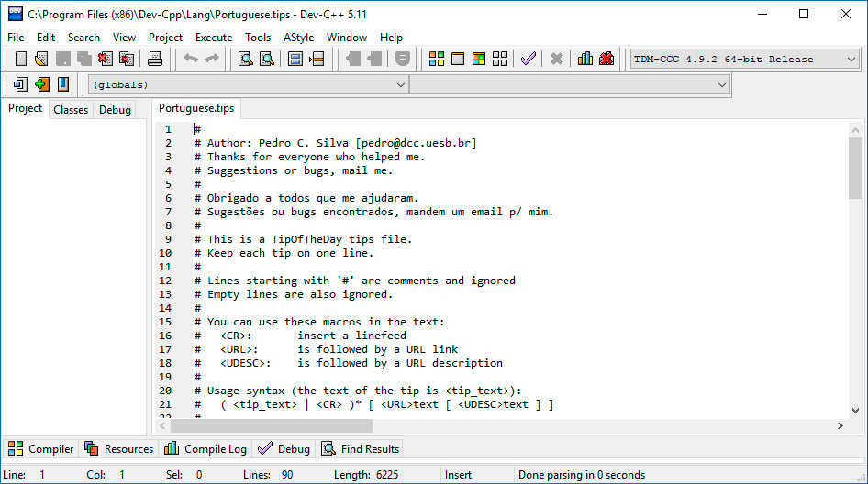Click the Rebuild All icon

tap(500, 59)
